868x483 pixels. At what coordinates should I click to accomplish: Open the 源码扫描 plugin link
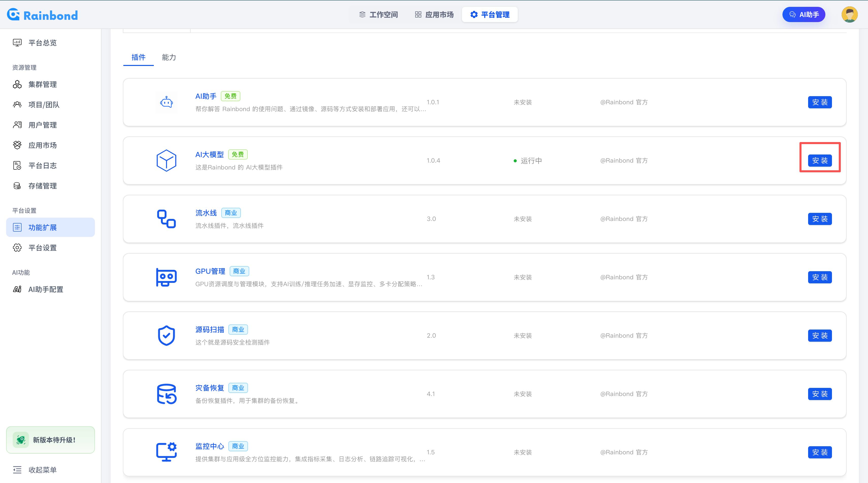pyautogui.click(x=210, y=330)
